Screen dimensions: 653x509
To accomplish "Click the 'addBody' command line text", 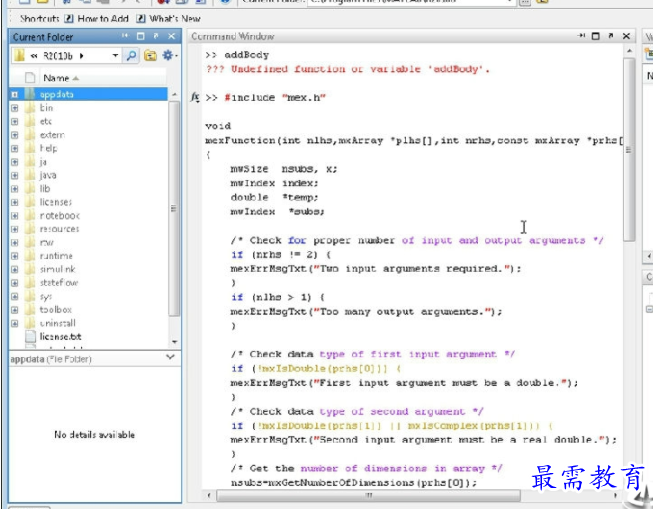I will tap(247, 55).
